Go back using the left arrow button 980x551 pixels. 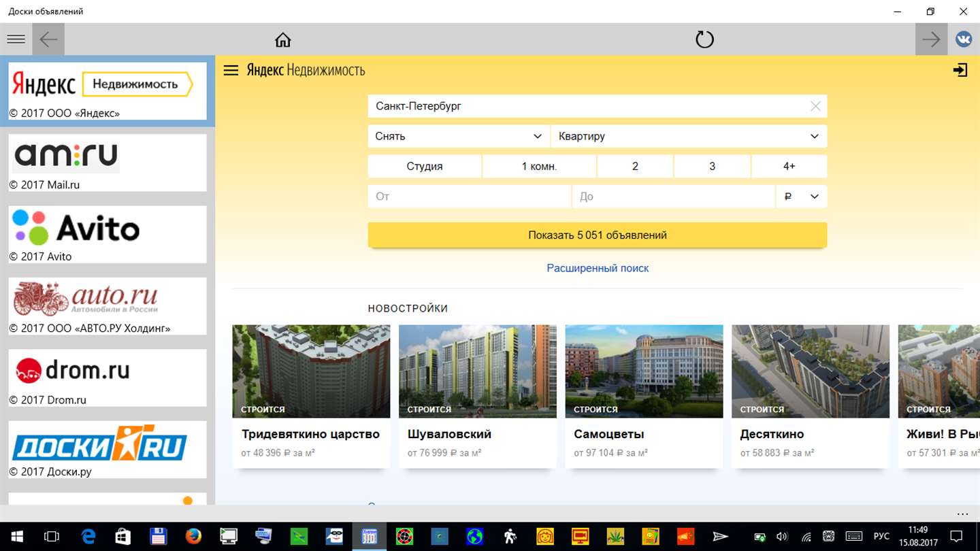point(48,39)
